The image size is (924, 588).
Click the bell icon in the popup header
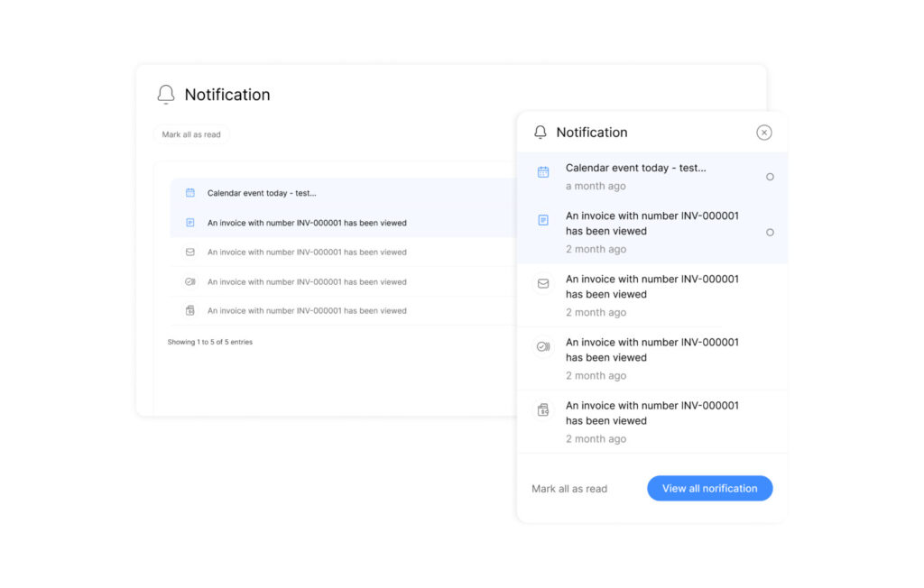pyautogui.click(x=541, y=133)
